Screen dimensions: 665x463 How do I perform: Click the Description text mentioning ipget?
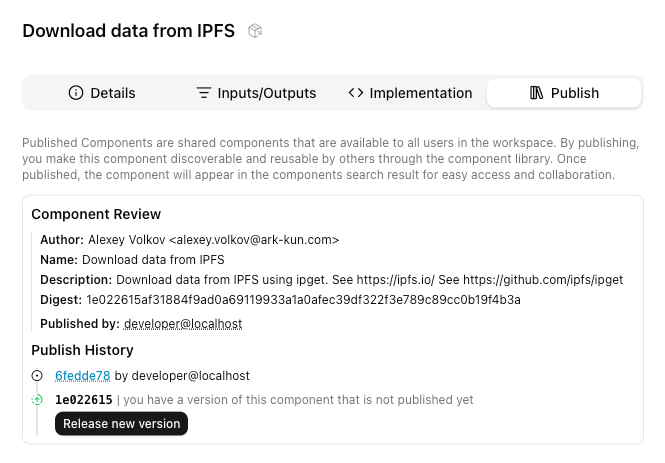pyautogui.click(x=370, y=280)
